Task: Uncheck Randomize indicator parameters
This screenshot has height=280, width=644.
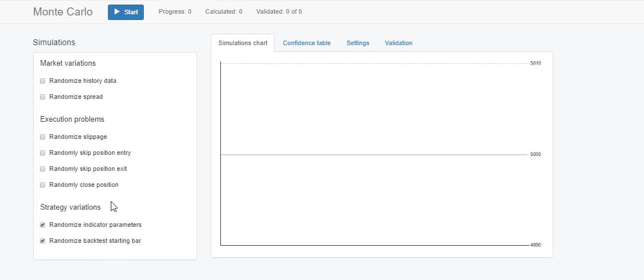Action: (43, 225)
